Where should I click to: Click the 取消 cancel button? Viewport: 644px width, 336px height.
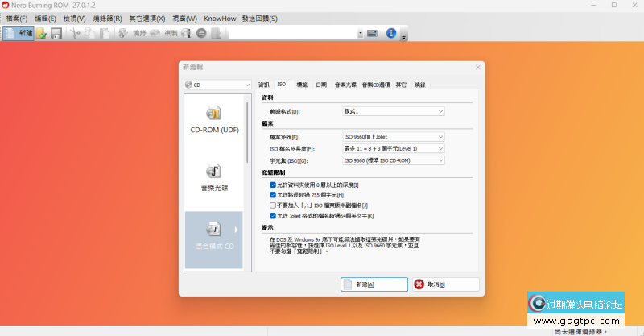click(445, 284)
